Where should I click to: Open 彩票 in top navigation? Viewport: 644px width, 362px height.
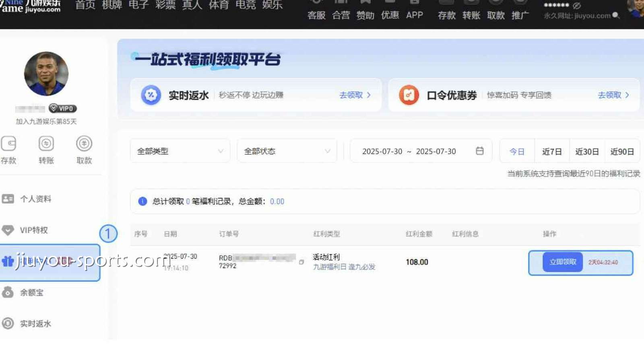coord(165,5)
